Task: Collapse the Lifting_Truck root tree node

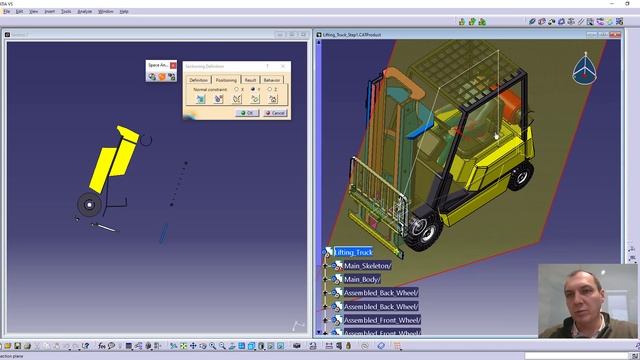Action: pyautogui.click(x=324, y=252)
